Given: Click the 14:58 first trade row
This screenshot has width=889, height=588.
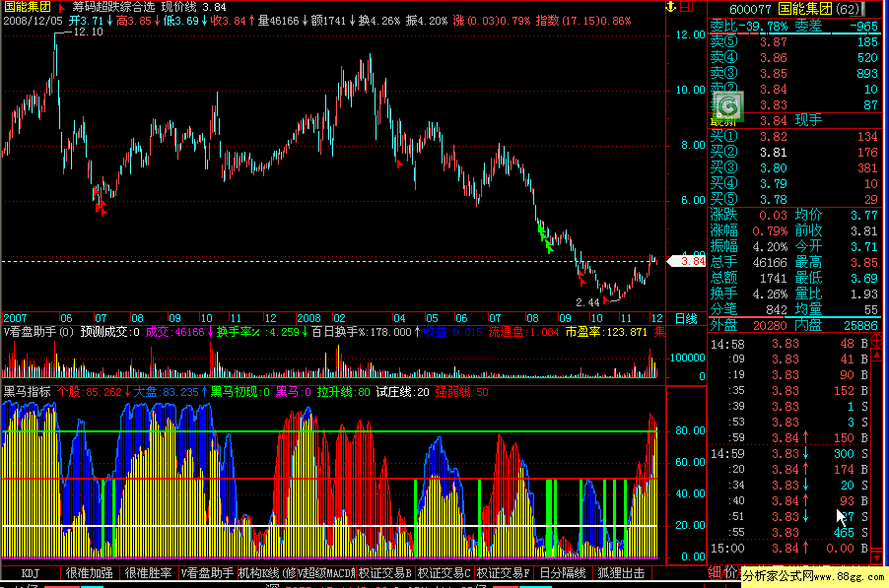Looking at the screenshot, I should 788,344.
